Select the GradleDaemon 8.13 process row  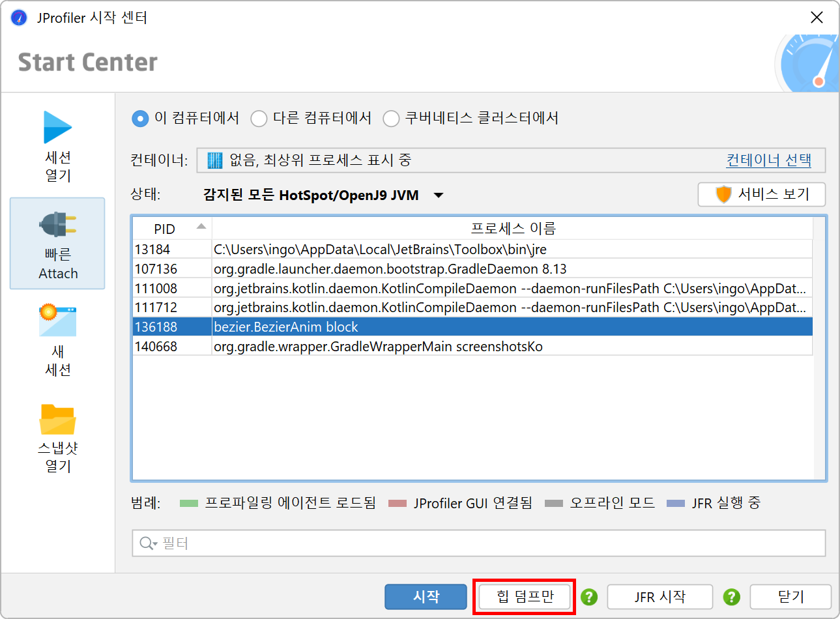point(472,269)
